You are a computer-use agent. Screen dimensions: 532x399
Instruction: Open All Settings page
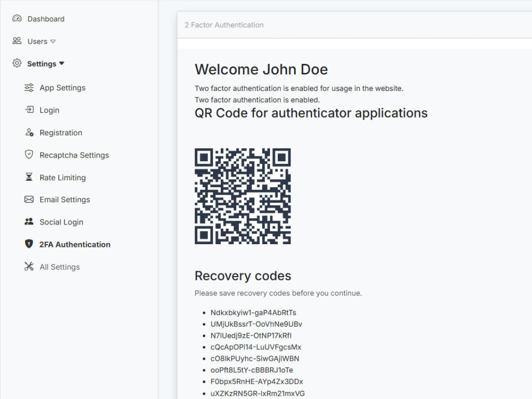pyautogui.click(x=60, y=267)
